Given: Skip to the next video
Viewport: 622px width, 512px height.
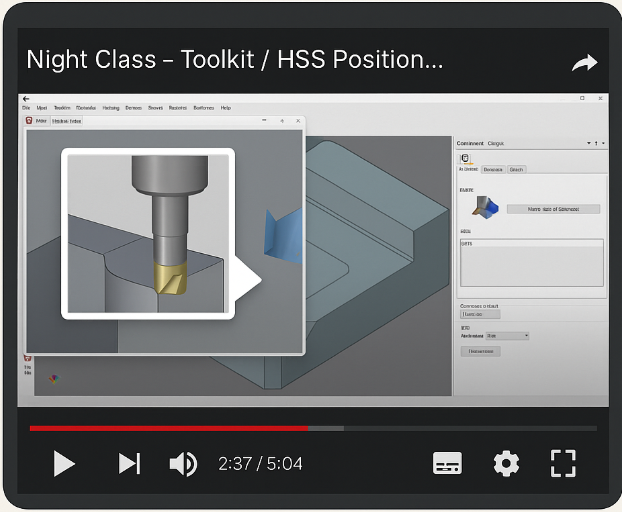Looking at the screenshot, I should pyautogui.click(x=129, y=463).
